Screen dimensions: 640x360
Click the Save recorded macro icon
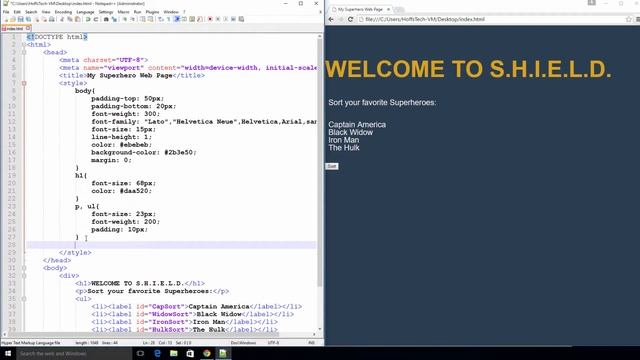pyautogui.click(x=241, y=19)
